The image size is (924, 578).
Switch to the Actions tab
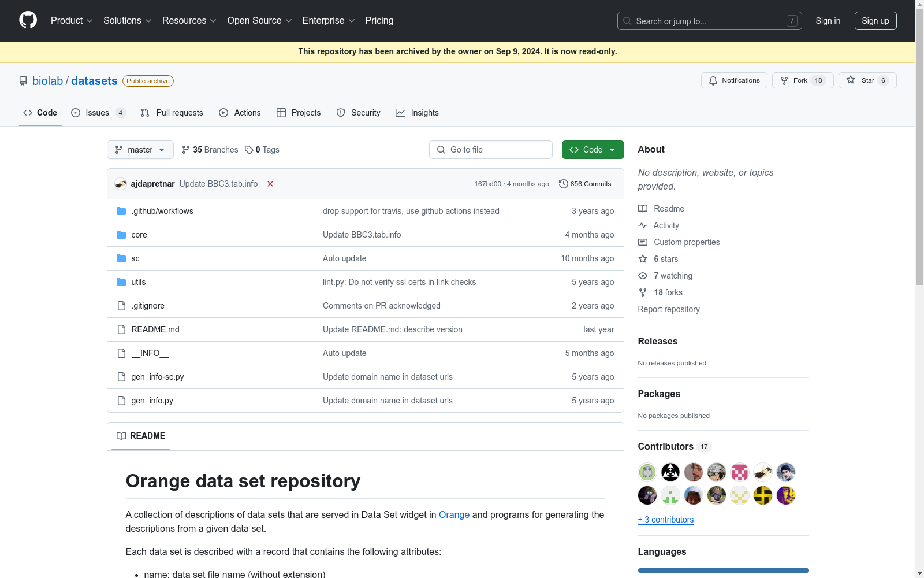tap(240, 113)
